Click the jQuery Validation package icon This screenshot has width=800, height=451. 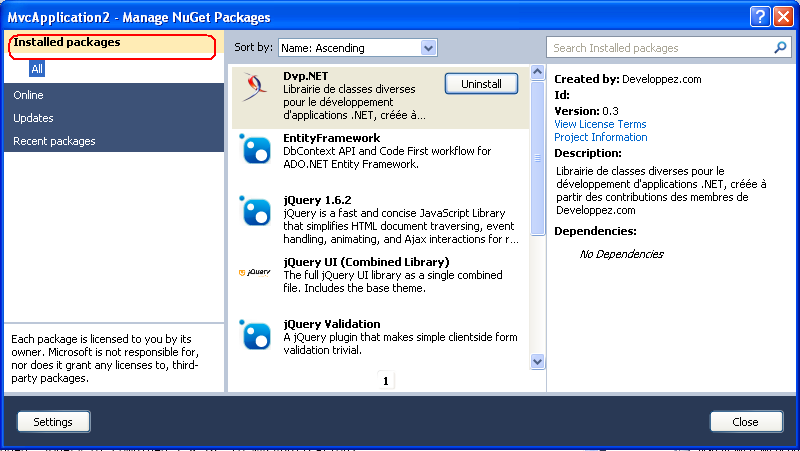pos(256,335)
